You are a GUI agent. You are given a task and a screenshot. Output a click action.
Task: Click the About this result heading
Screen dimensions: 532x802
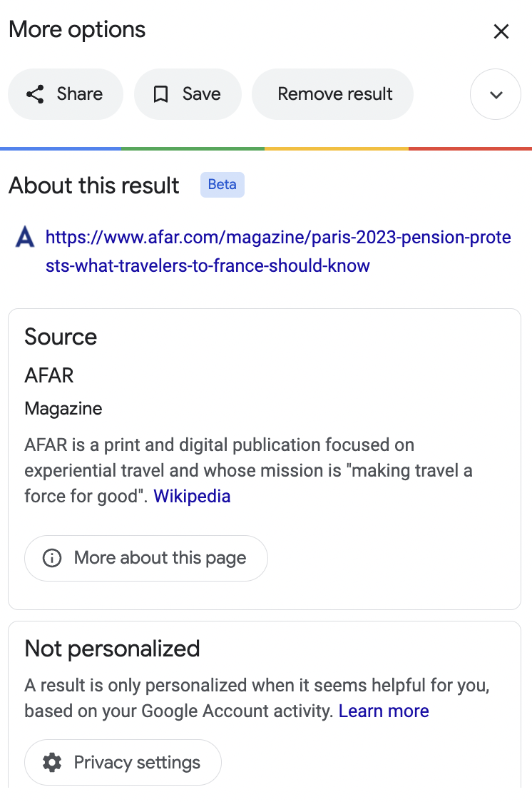click(x=94, y=186)
